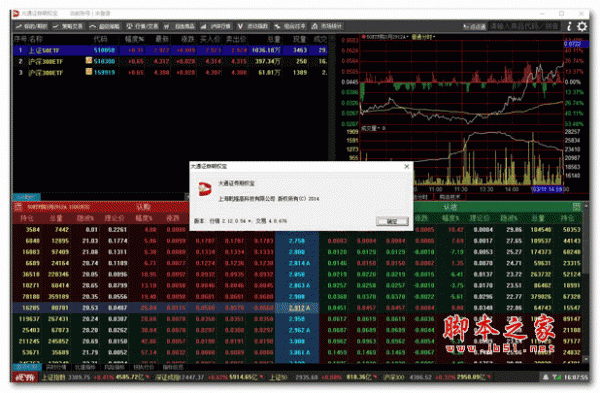600x393 pixels.
Task: Click the table icon right of the 认沽 header
Action: (x=577, y=207)
